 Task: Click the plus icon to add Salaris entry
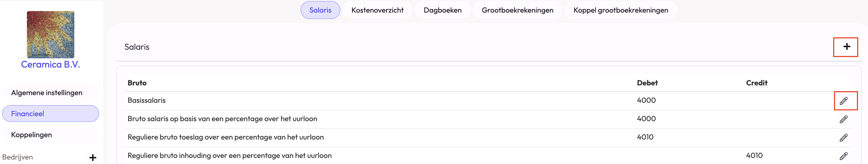846,47
